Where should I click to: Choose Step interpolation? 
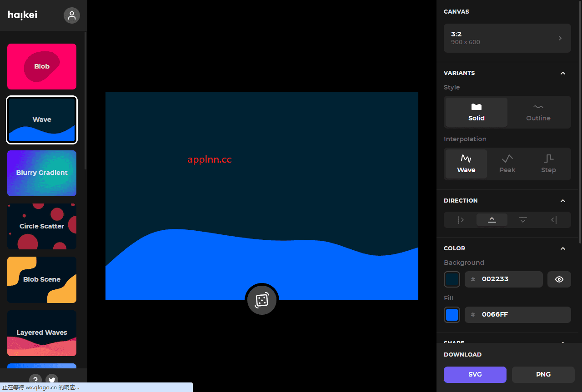[x=548, y=164]
